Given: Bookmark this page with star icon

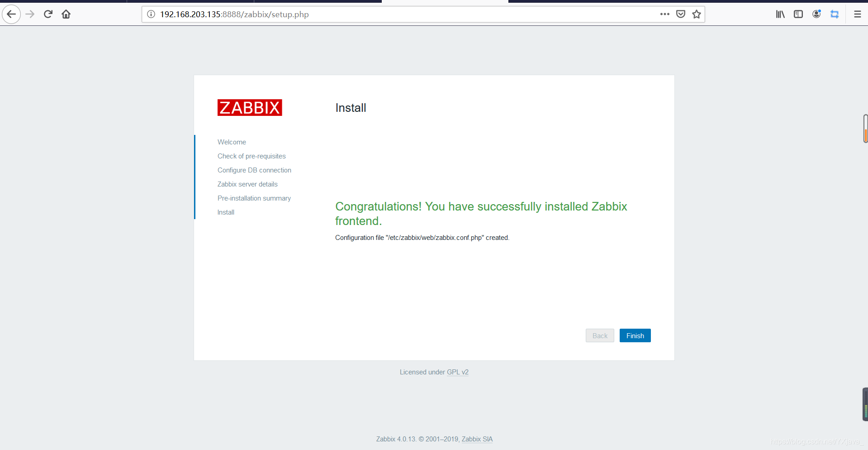Looking at the screenshot, I should click(x=697, y=14).
